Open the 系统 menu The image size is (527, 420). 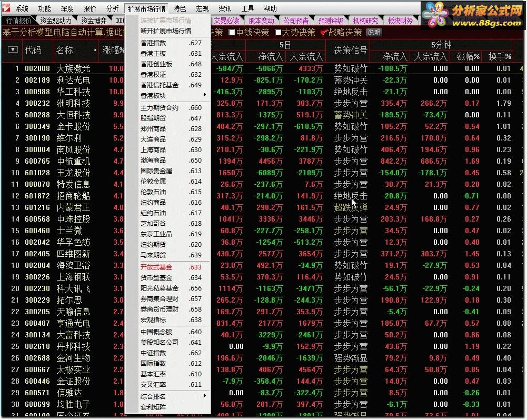[x=22, y=8]
